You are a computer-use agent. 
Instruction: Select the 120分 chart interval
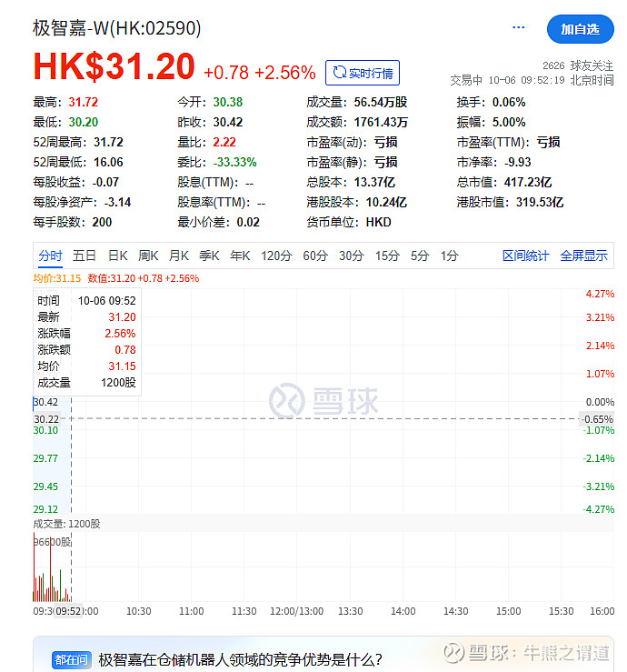[276, 256]
